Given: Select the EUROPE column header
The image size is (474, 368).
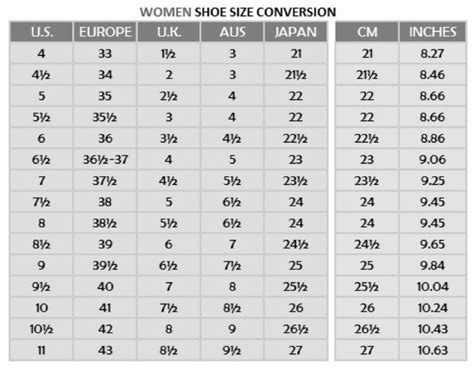Looking at the screenshot, I should coord(105,32).
